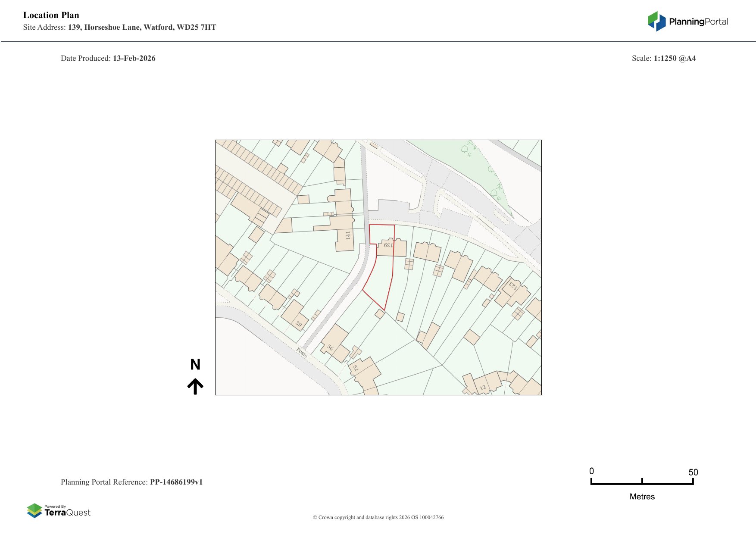Select building labelled 141 on map
Image resolution: width=756 pixels, height=535 pixels.
click(348, 235)
